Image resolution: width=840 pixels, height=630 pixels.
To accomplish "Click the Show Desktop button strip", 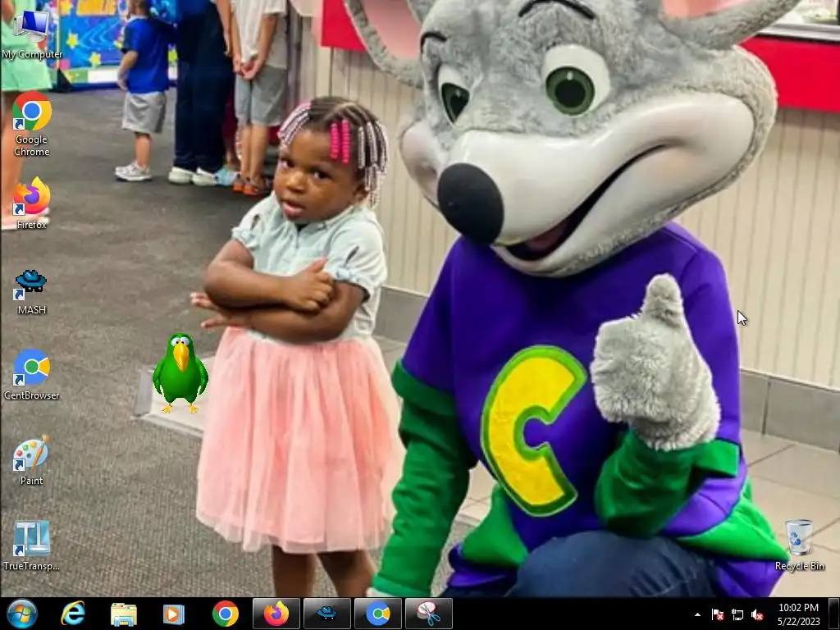I will pos(834,614).
